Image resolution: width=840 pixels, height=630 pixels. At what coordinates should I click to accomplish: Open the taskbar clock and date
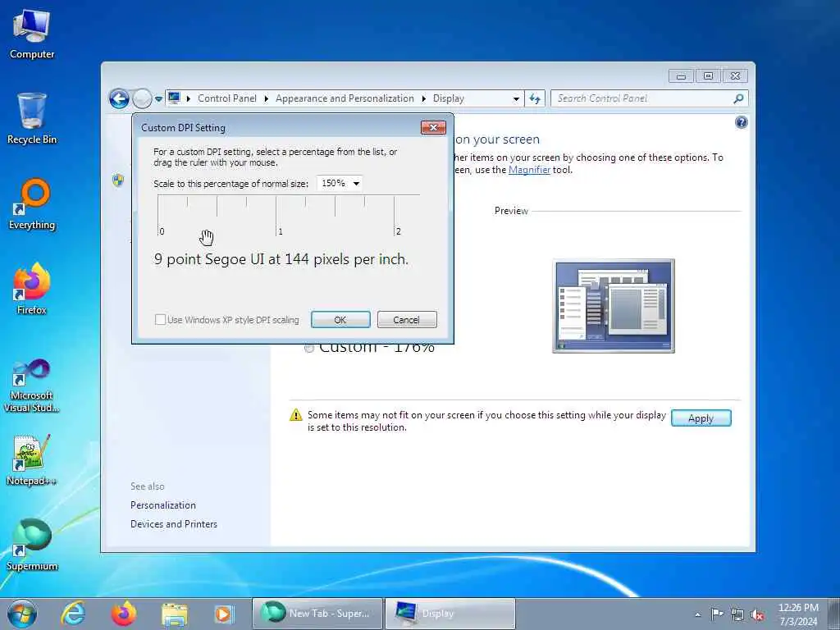pyautogui.click(x=798, y=614)
